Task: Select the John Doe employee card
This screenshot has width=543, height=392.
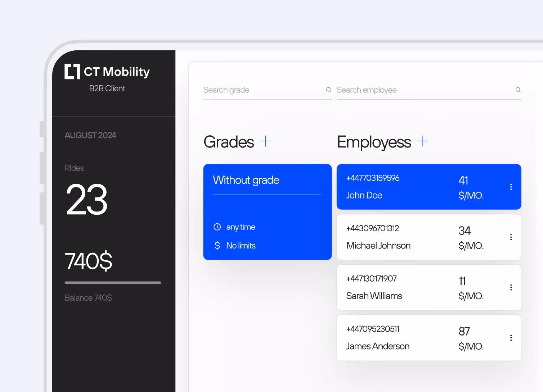Action: coord(429,187)
